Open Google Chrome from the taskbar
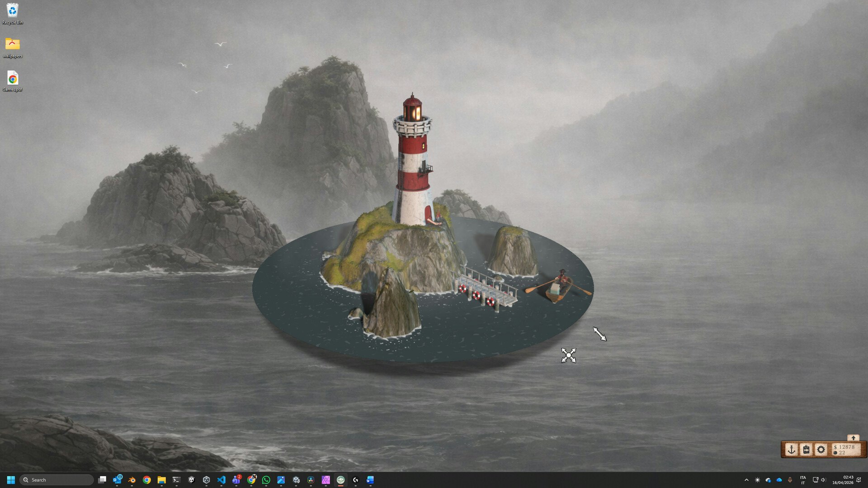 (x=147, y=480)
